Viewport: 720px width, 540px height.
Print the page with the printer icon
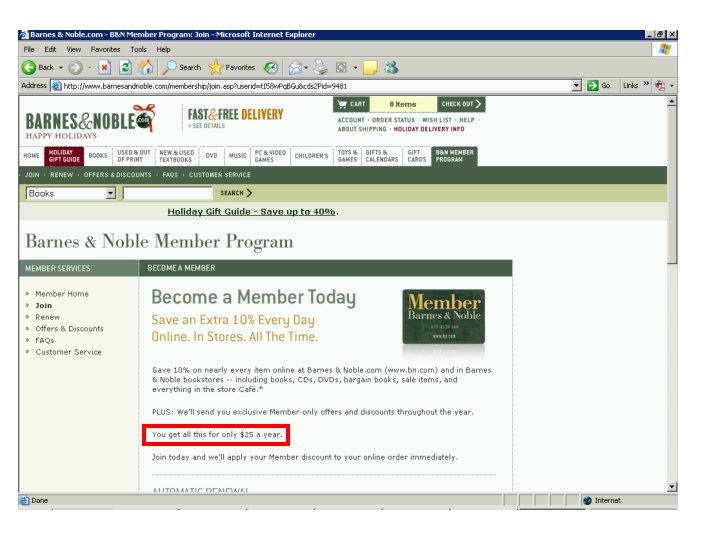click(321, 68)
